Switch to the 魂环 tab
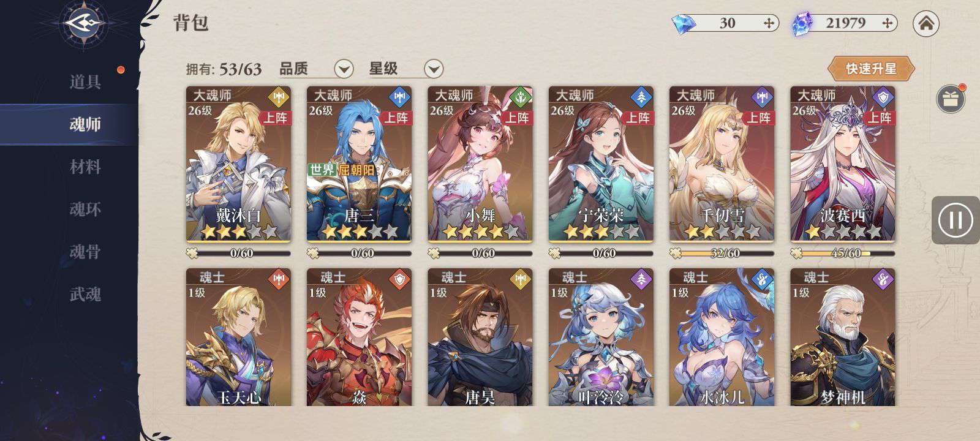The image size is (980, 441). (x=85, y=209)
